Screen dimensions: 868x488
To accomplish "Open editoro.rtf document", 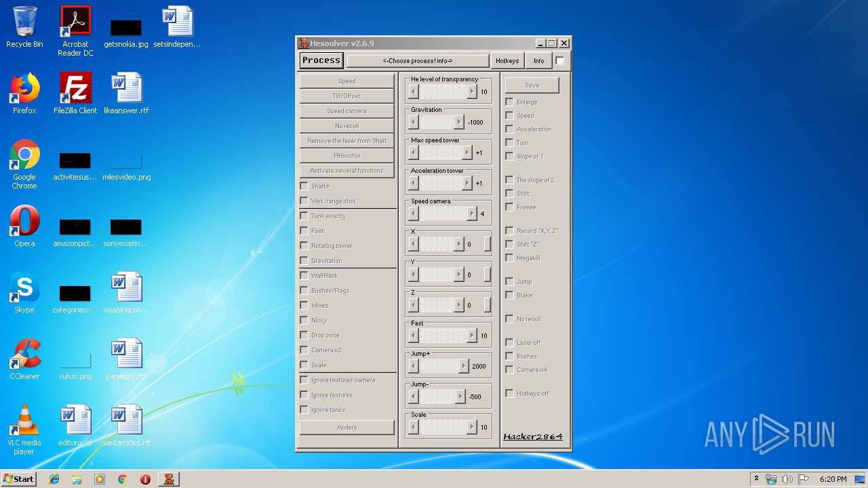I will click(75, 426).
